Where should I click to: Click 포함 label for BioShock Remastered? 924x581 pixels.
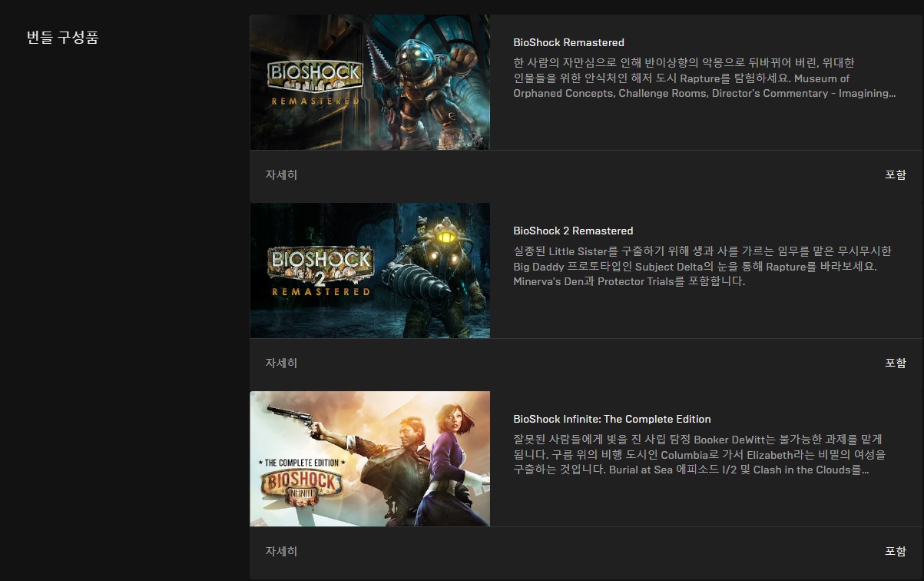point(896,174)
